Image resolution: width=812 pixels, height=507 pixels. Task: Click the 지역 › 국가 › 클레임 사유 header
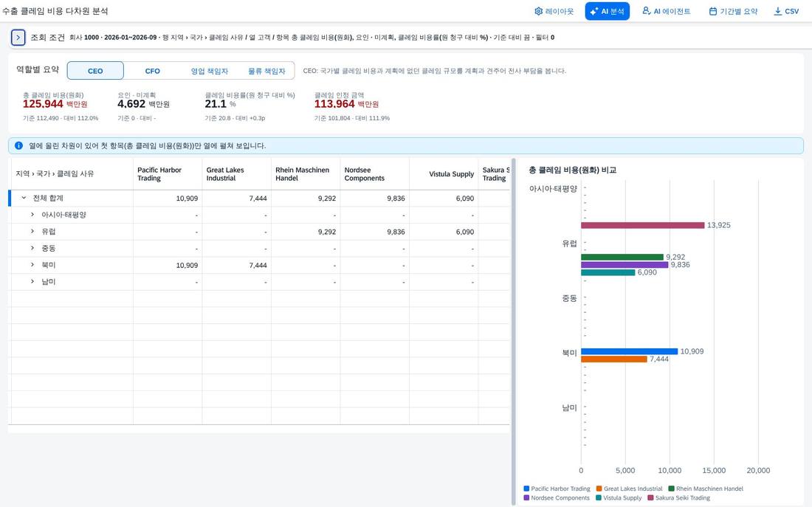click(72, 174)
